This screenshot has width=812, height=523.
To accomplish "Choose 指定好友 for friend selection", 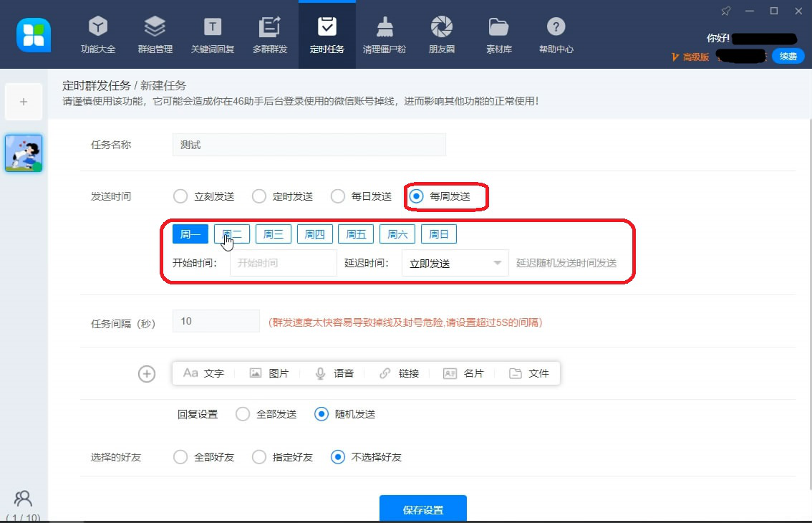I will click(258, 456).
